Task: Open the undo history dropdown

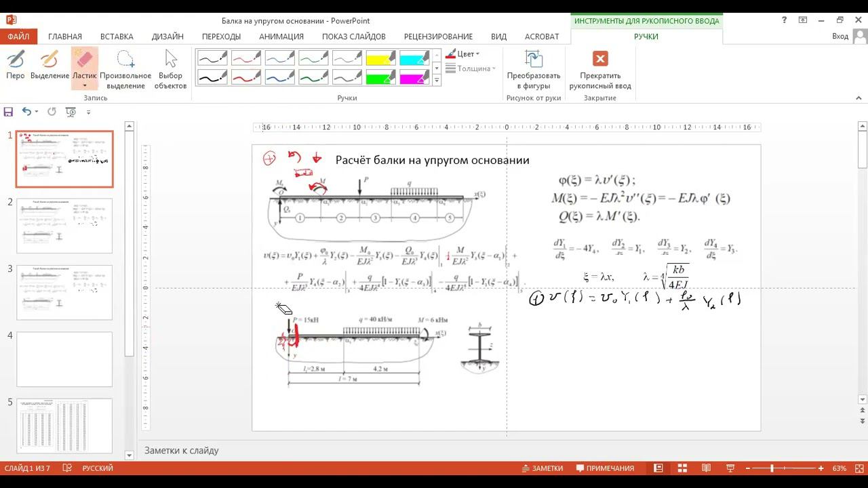Action: coord(36,112)
